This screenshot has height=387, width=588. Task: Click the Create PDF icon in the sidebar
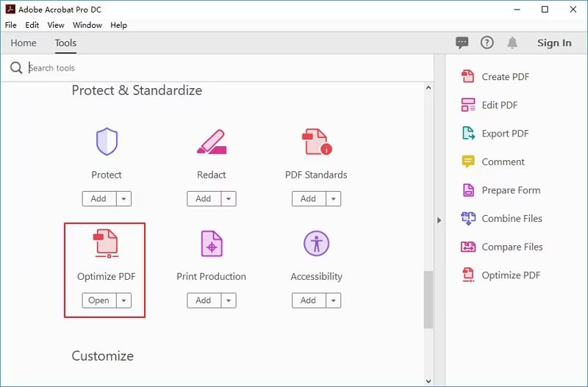click(x=468, y=76)
